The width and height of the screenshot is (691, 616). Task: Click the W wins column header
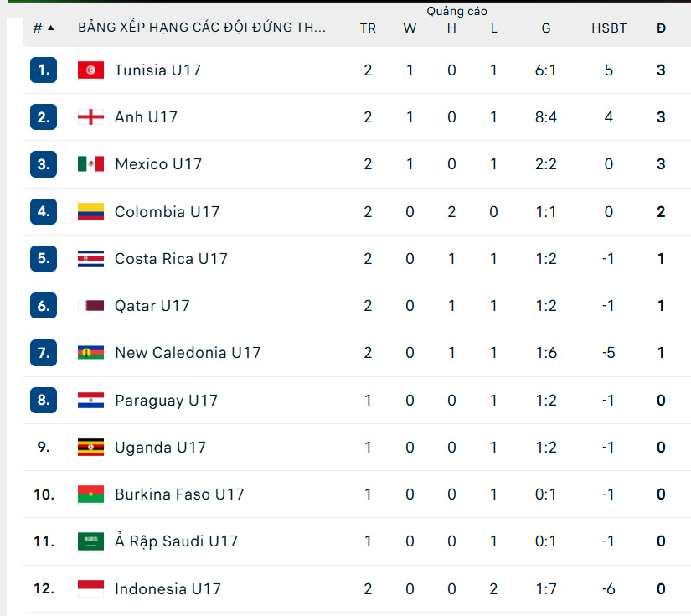(410, 28)
